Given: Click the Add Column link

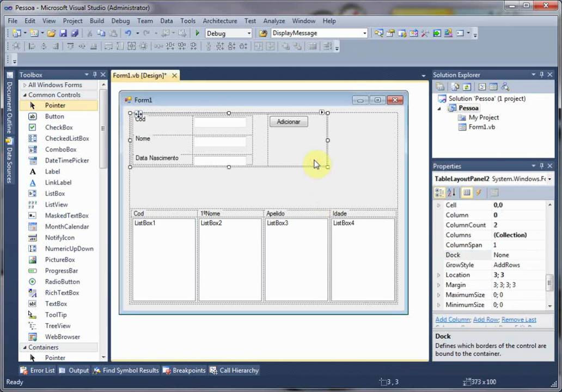Looking at the screenshot, I should click(453, 320).
